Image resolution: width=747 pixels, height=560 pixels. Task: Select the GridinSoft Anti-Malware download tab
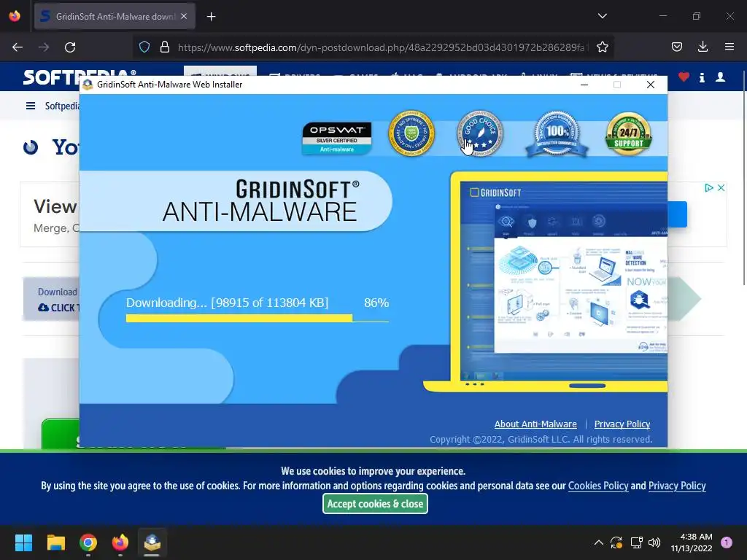point(115,17)
